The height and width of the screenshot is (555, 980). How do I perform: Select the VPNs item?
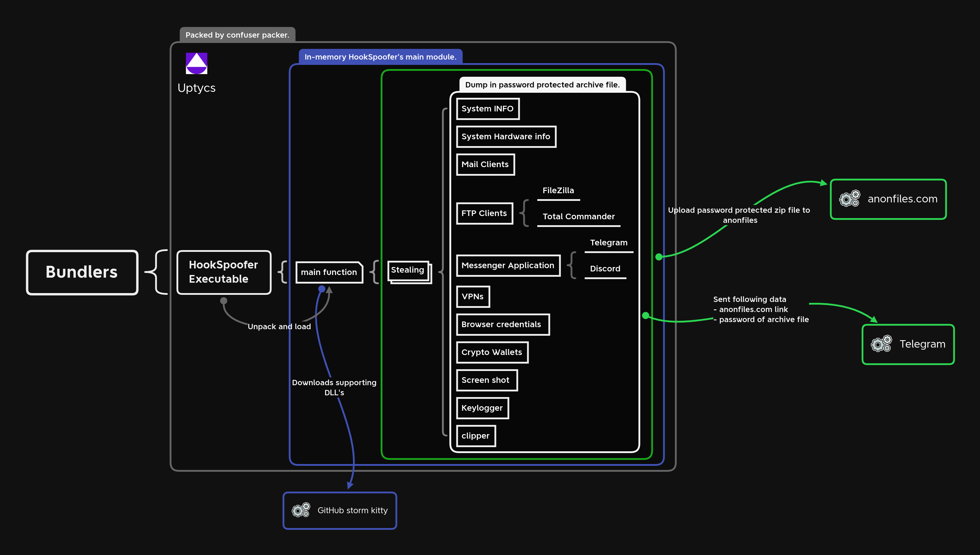click(473, 297)
